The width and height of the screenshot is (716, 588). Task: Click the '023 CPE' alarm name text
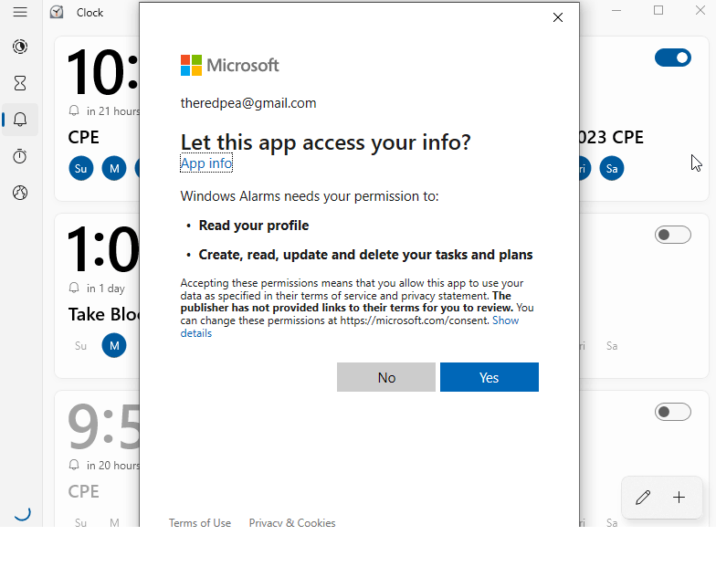click(612, 137)
